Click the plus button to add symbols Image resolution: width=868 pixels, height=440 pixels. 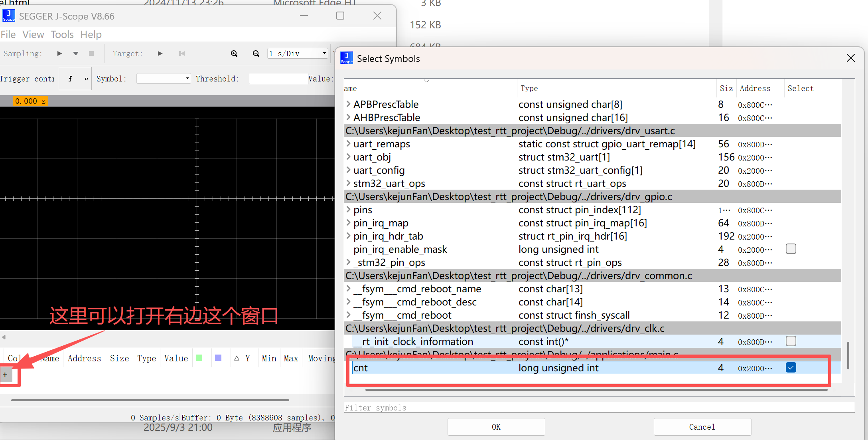(x=6, y=375)
